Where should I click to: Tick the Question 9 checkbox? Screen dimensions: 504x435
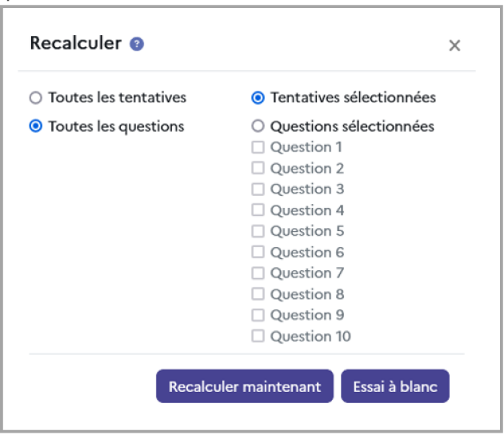click(258, 315)
